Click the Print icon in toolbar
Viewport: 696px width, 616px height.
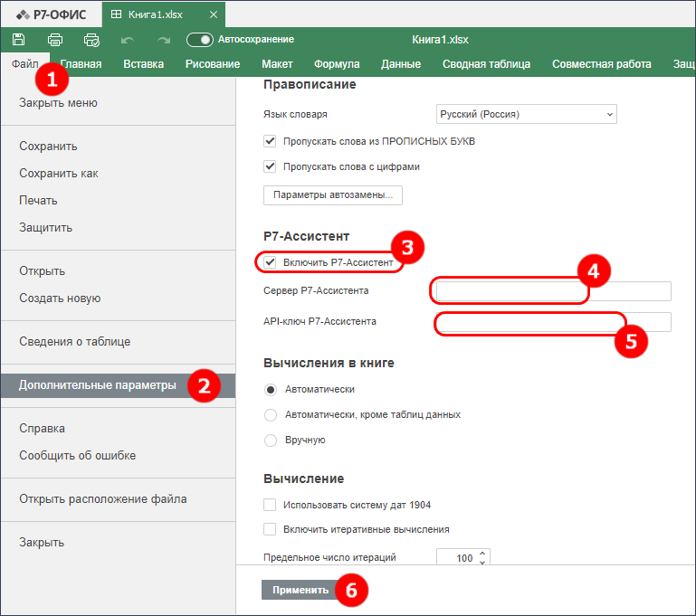pyautogui.click(x=55, y=40)
